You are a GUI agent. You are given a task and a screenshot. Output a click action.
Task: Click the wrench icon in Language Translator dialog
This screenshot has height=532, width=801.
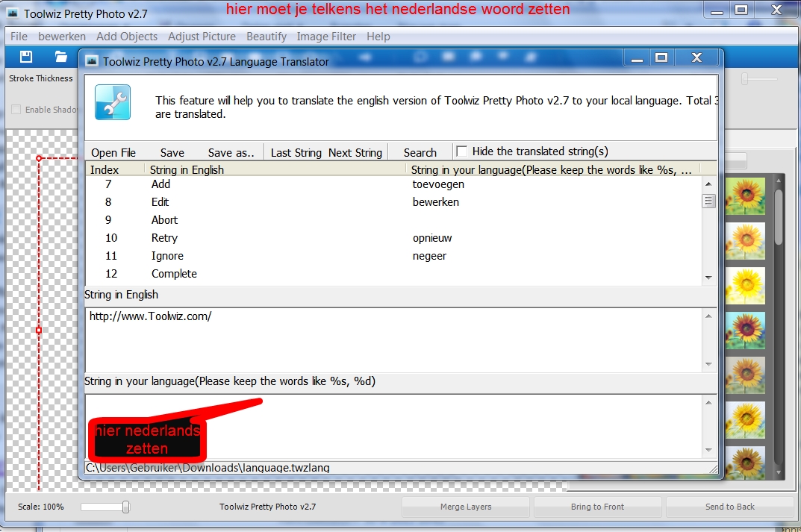[x=113, y=102]
